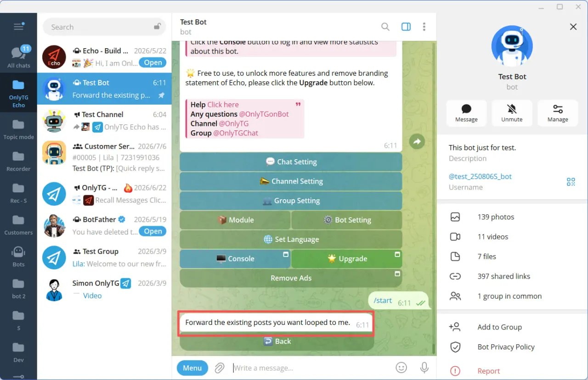Report this bot
The image size is (588, 380).
(x=512, y=371)
